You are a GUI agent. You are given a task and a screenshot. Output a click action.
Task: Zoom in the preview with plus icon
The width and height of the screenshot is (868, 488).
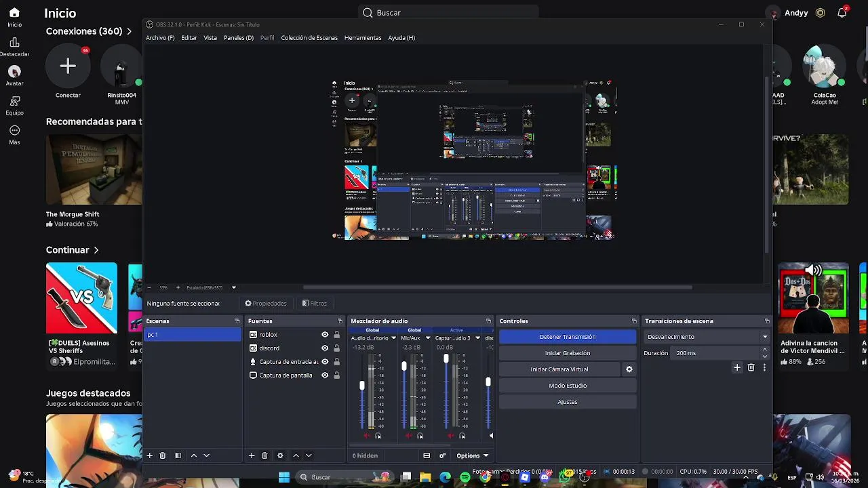click(x=178, y=287)
